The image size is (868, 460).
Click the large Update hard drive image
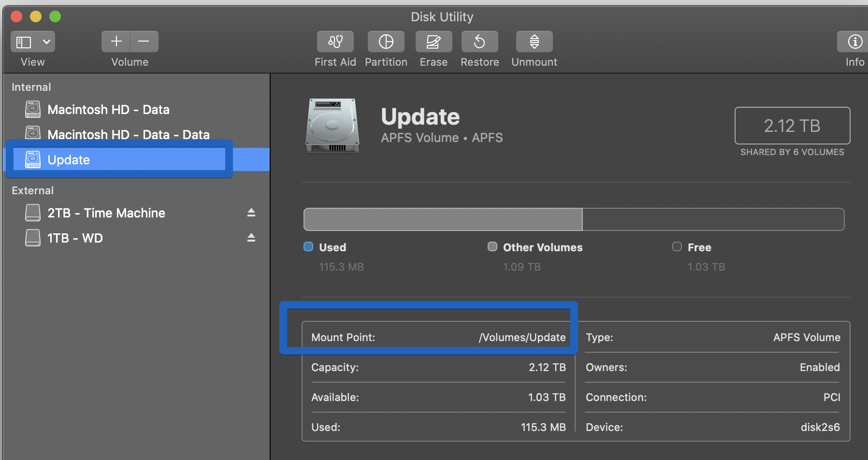click(x=333, y=126)
